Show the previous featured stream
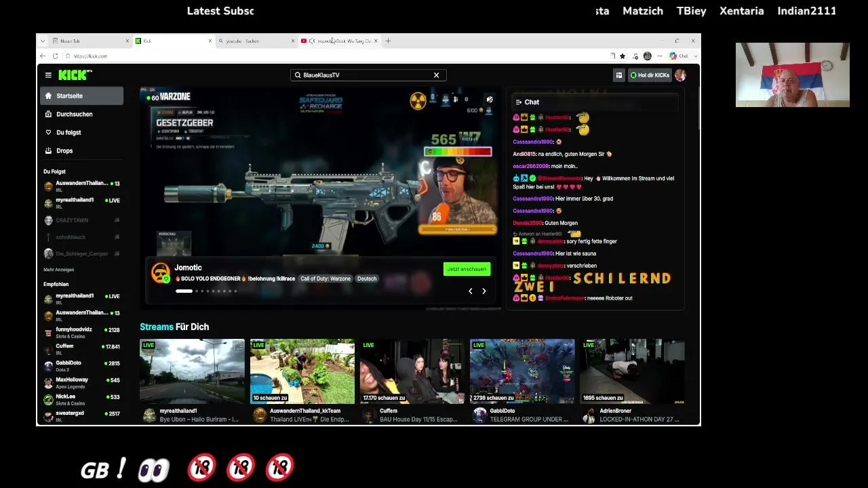The height and width of the screenshot is (488, 868). tap(471, 291)
